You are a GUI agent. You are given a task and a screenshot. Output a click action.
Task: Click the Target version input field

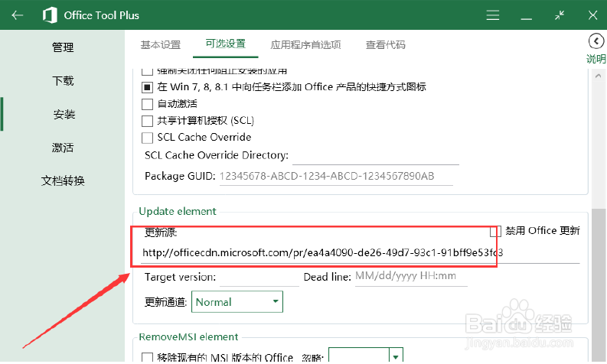point(259,278)
